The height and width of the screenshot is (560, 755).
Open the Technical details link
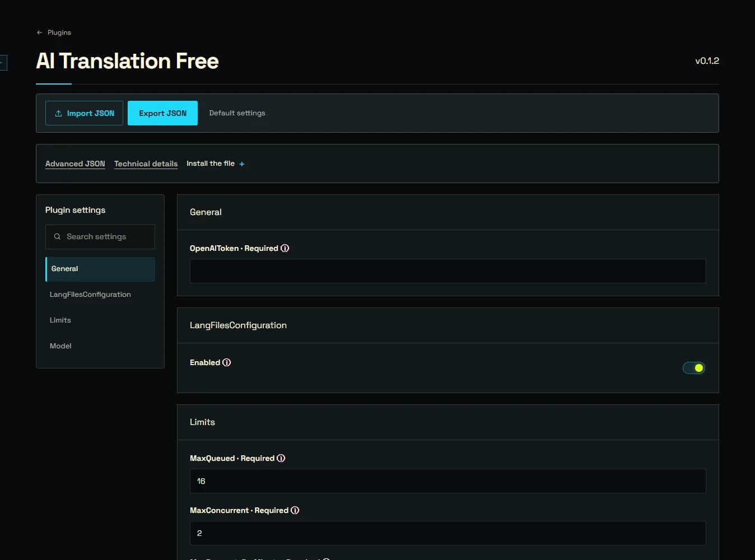tap(146, 164)
